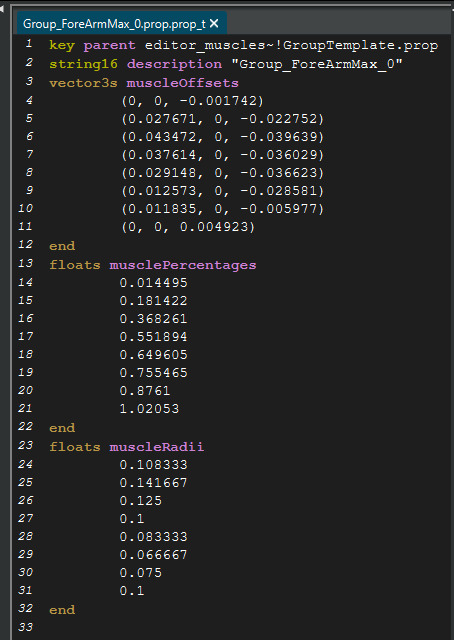Click the 'muscleOffsets' property name
This screenshot has height=640, width=454.
[x=182, y=83]
